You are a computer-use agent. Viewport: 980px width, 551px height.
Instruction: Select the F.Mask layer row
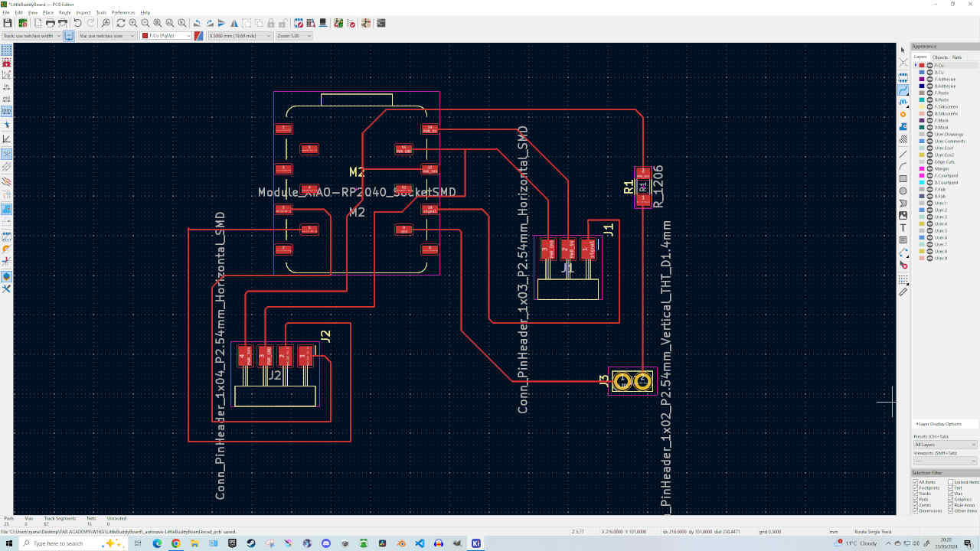[x=946, y=120]
